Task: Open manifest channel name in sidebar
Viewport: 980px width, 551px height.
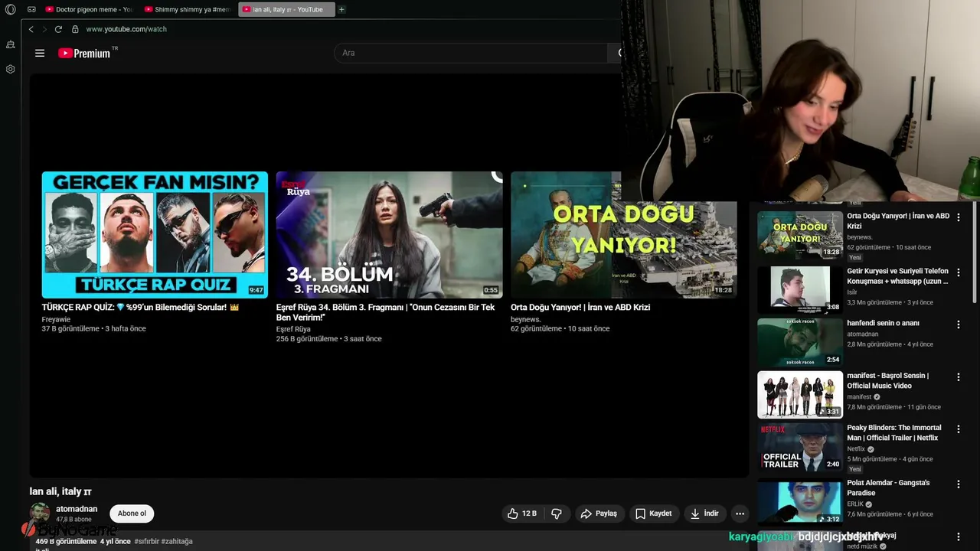Action: click(x=859, y=397)
